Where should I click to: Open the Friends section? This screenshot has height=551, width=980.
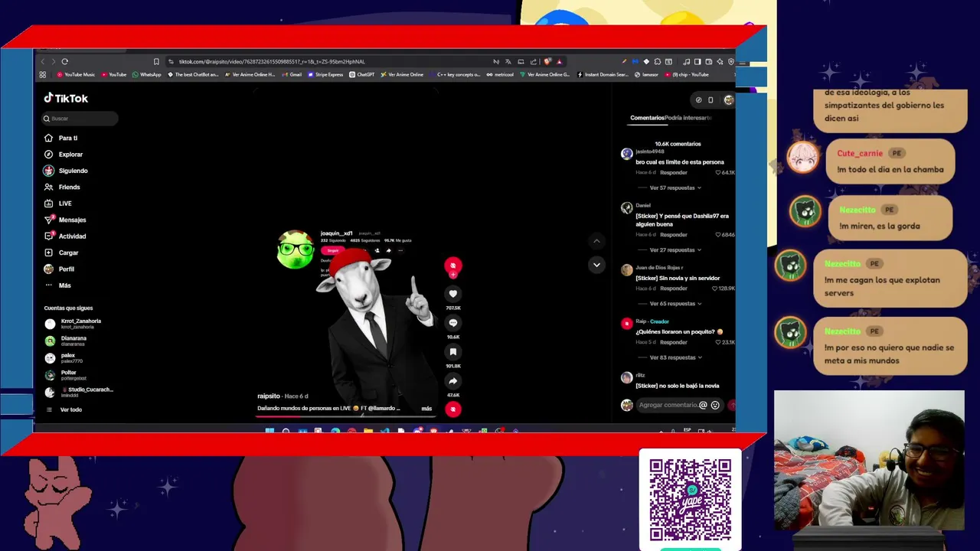61,187
